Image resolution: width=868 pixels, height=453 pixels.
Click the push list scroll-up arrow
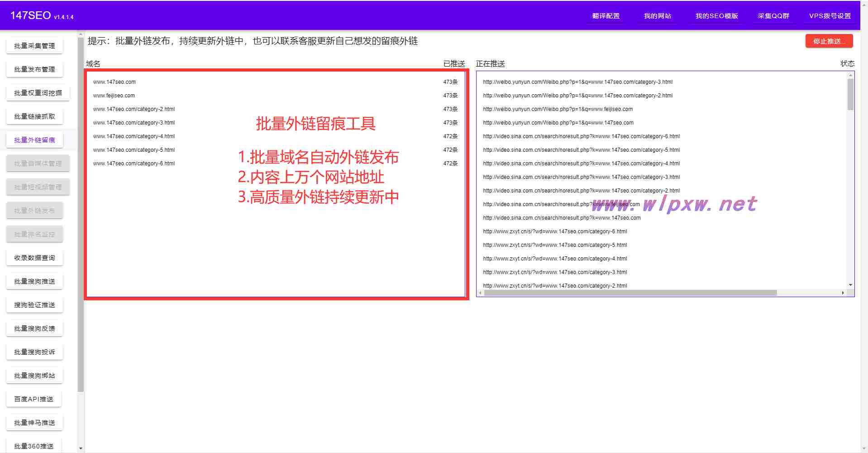[850, 75]
